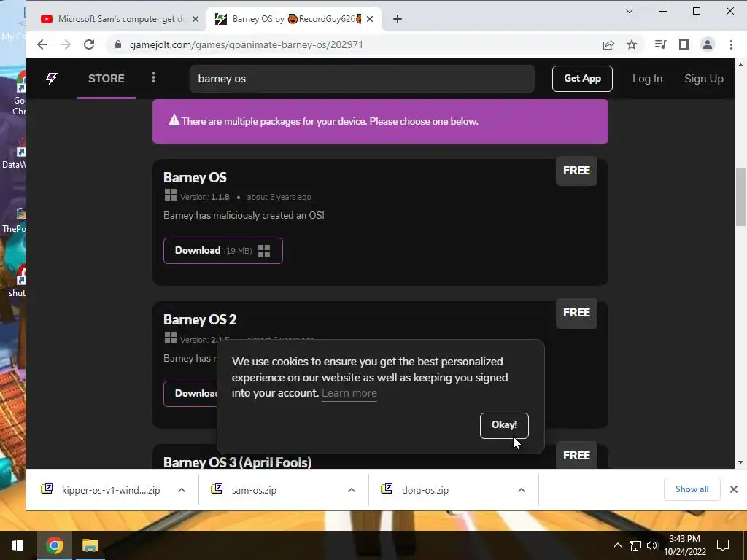Image resolution: width=747 pixels, height=560 pixels.
Task: Share this page using share icon
Action: pos(608,44)
